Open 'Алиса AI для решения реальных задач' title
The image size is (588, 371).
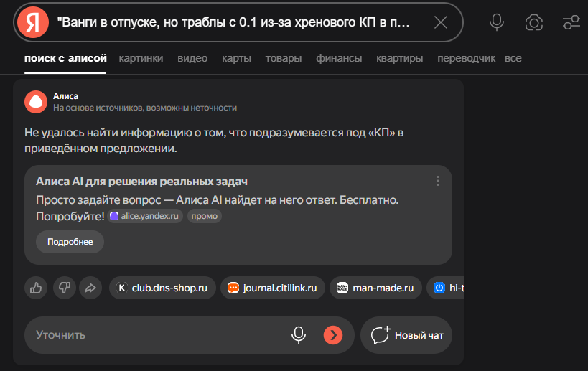click(x=141, y=182)
